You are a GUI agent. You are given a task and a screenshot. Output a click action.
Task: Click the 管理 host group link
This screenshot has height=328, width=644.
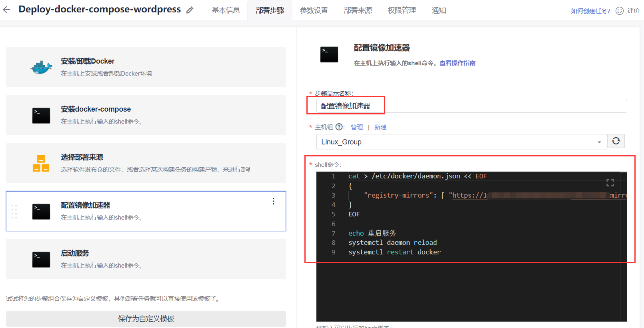click(x=357, y=127)
